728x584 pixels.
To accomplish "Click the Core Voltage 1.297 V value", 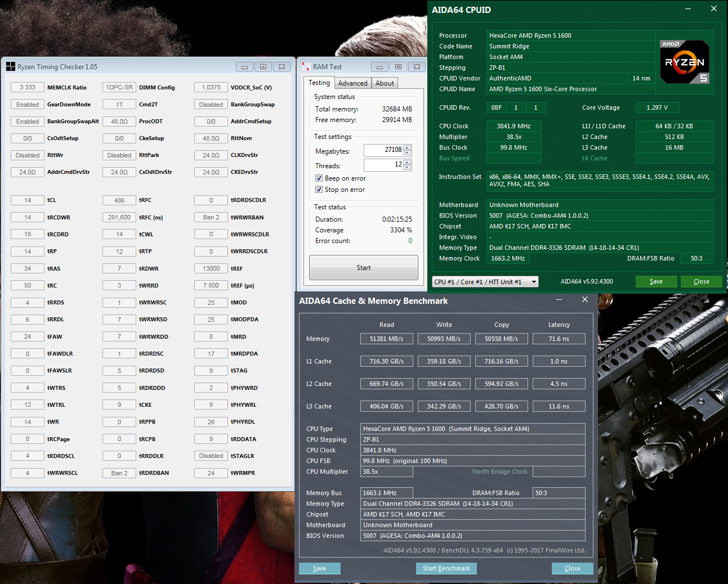I will pos(657,107).
